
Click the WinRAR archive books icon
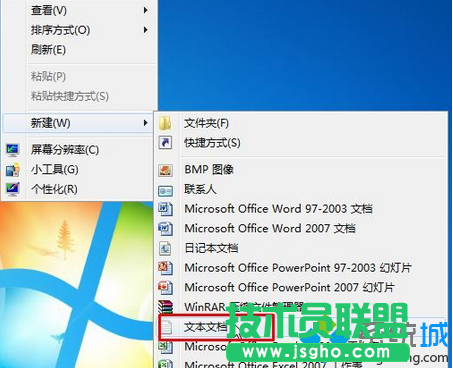click(x=165, y=307)
